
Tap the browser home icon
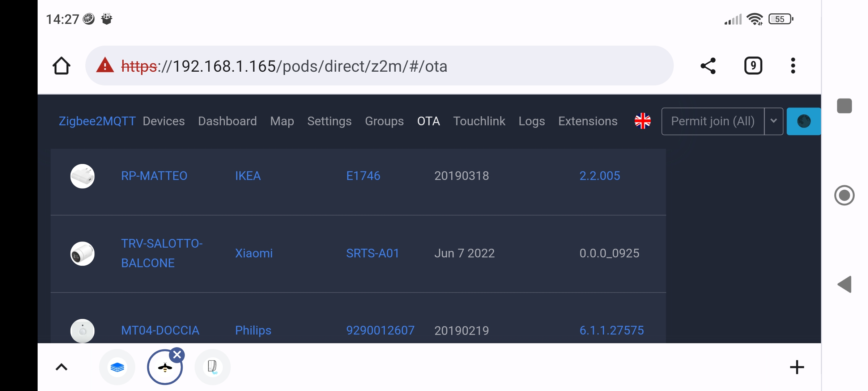coord(61,66)
